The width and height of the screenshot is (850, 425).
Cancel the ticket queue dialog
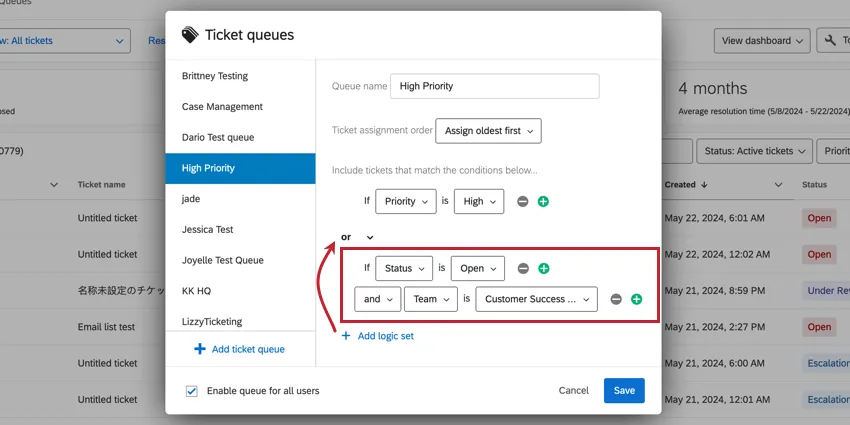pyautogui.click(x=574, y=390)
